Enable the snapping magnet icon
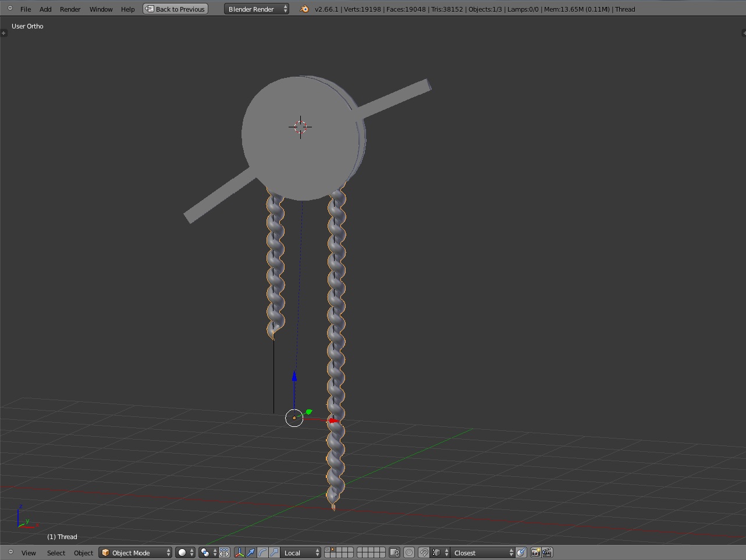The image size is (746, 560). click(423, 552)
